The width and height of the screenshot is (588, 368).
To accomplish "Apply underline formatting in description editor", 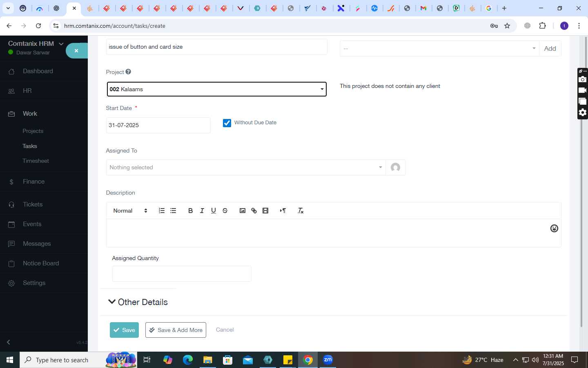I will (x=213, y=211).
